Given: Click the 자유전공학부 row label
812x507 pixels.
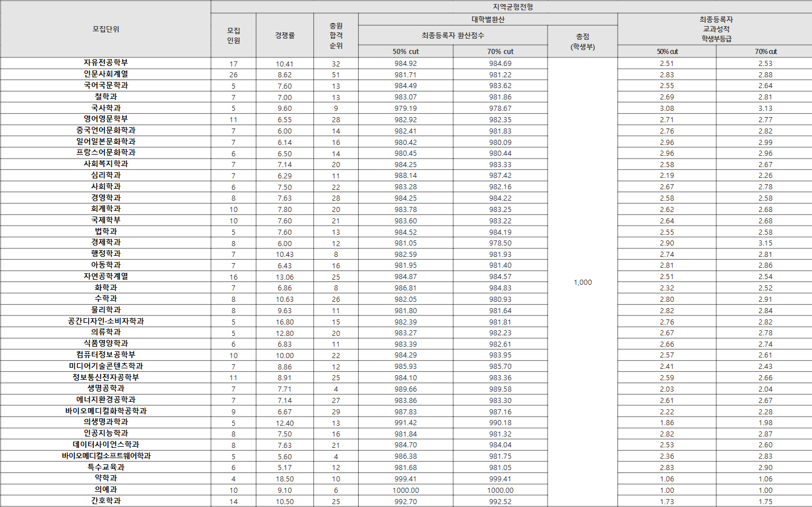Looking at the screenshot, I should pos(106,63).
